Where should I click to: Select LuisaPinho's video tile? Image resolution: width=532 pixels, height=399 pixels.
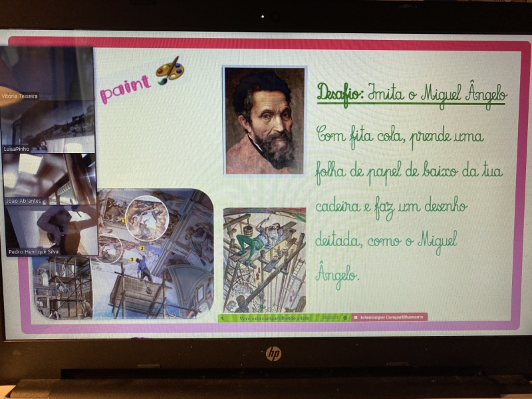pyautogui.click(x=47, y=127)
